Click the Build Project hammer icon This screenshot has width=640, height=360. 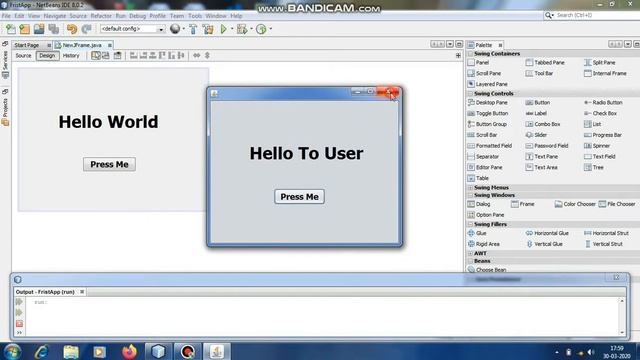[193, 29]
